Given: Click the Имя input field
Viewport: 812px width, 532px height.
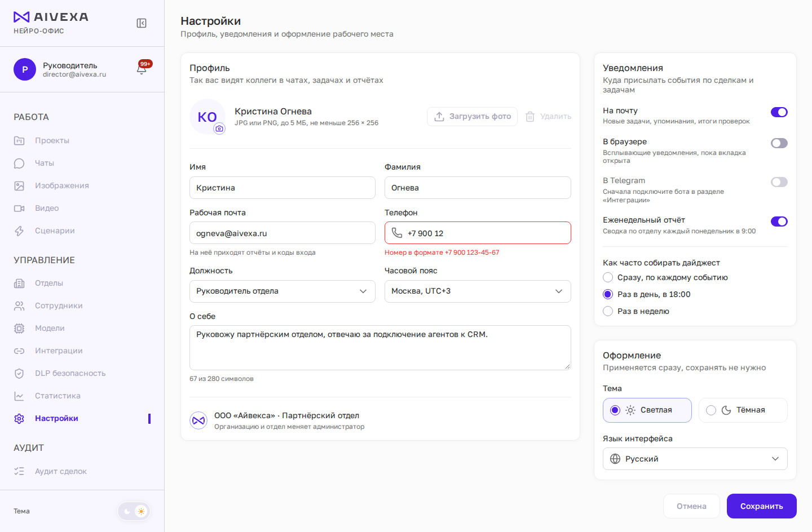Looking at the screenshot, I should pos(283,188).
